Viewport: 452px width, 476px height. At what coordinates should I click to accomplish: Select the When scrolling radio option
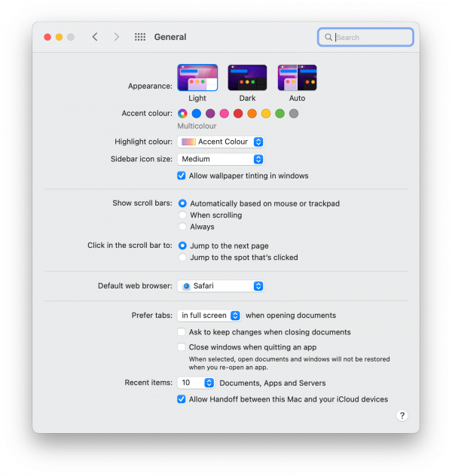pos(182,215)
